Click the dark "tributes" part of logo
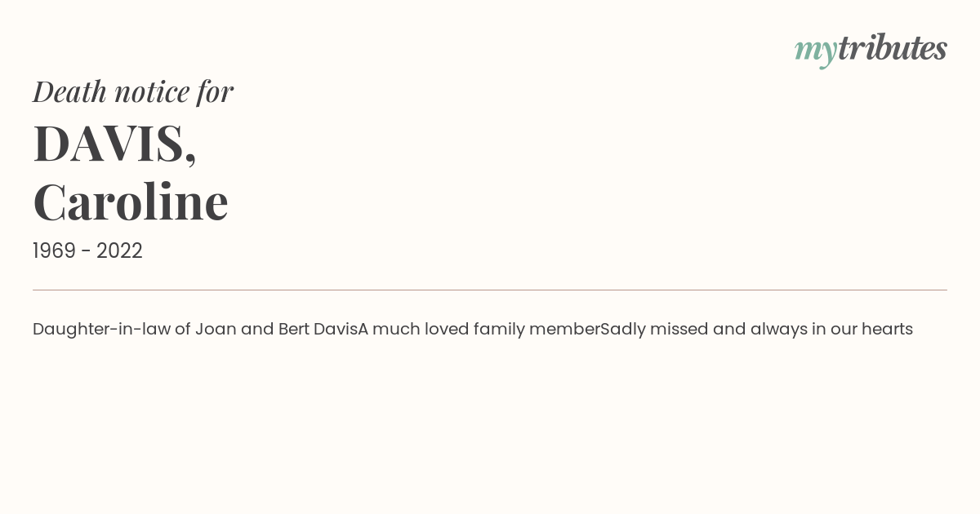 (893, 48)
